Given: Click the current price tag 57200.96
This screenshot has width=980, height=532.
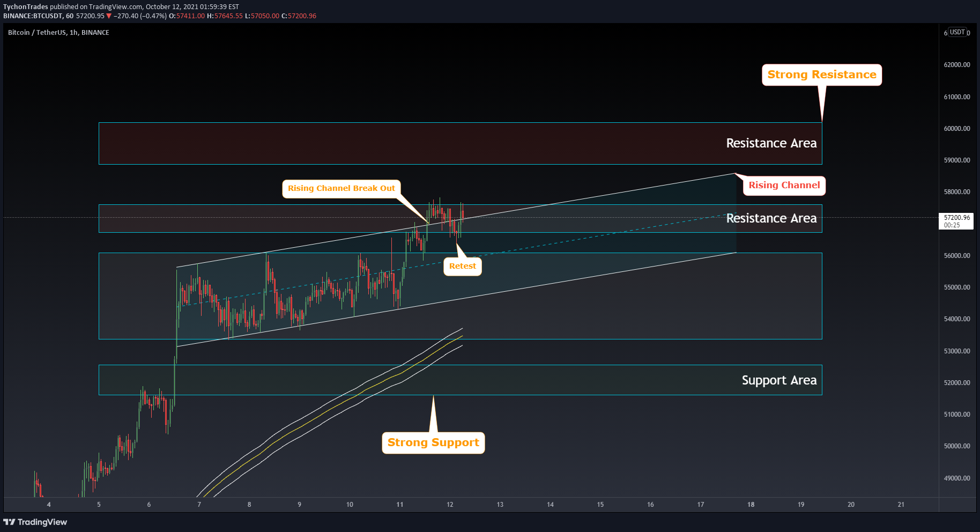Looking at the screenshot, I should pyautogui.click(x=957, y=218).
